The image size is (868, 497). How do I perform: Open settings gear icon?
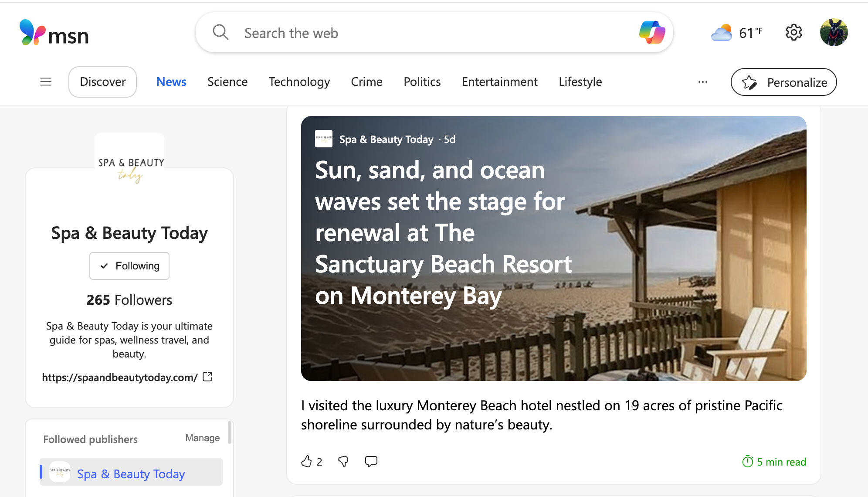click(793, 32)
